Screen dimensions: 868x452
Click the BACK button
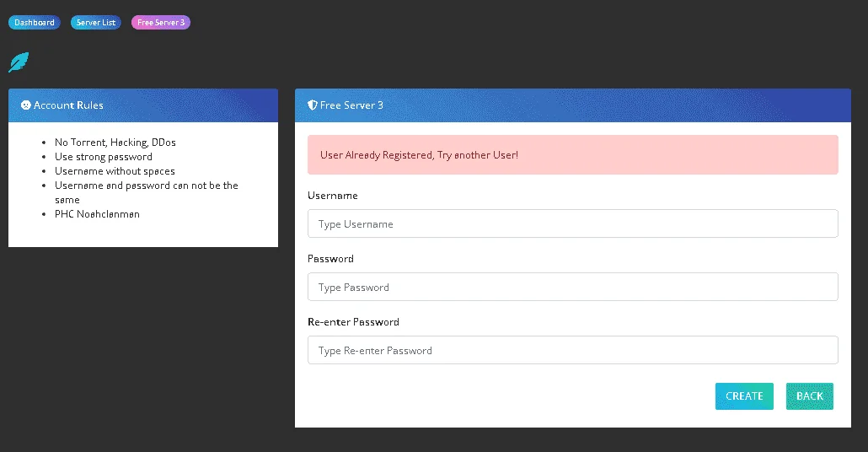click(x=809, y=396)
